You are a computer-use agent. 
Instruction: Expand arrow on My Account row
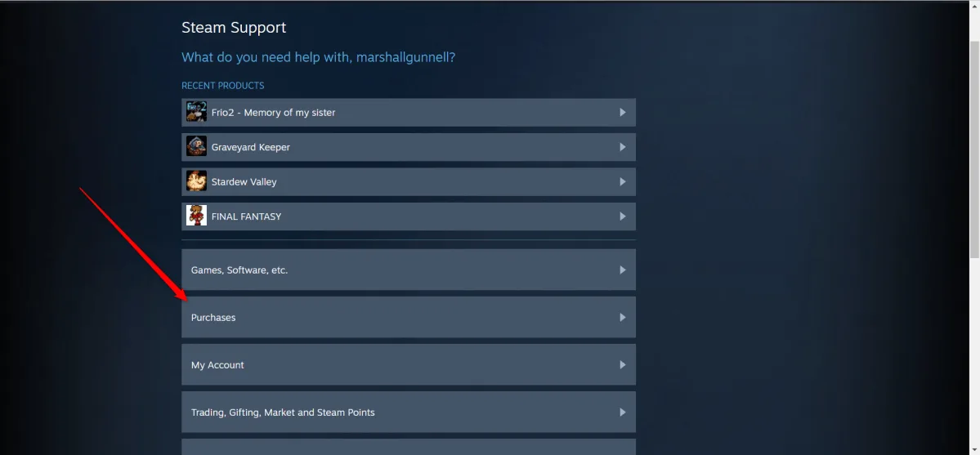[623, 364]
